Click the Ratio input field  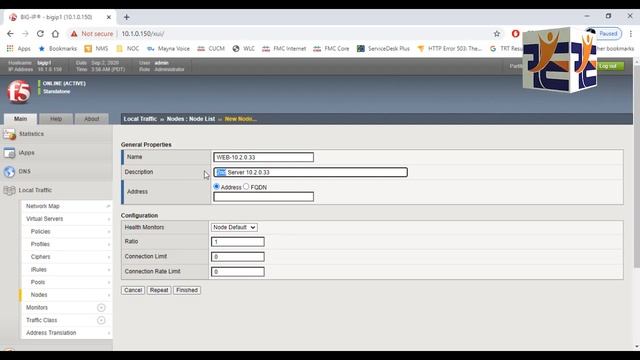tap(238, 242)
